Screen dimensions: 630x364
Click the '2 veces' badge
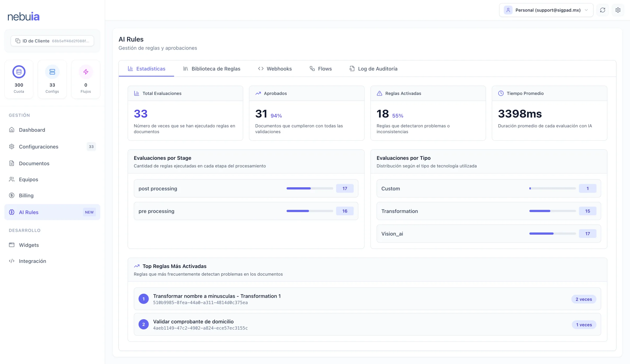[584, 299]
